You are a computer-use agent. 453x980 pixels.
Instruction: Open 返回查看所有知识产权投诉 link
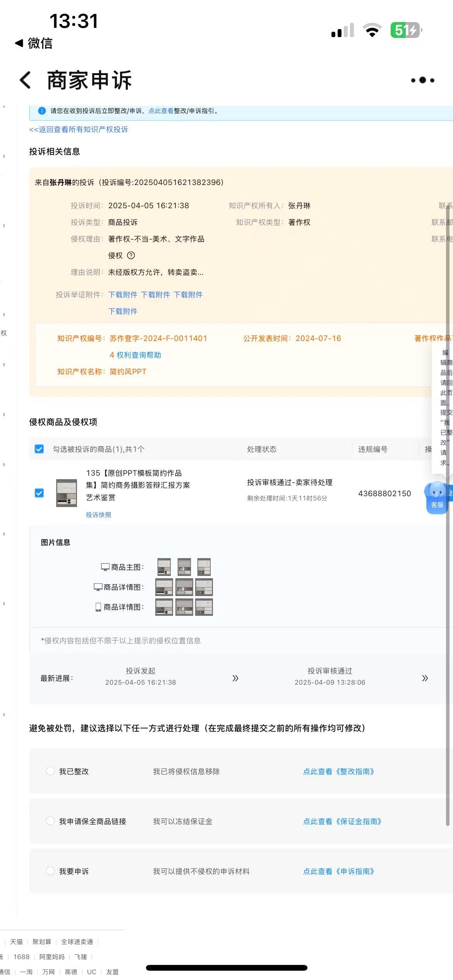pyautogui.click(x=79, y=129)
